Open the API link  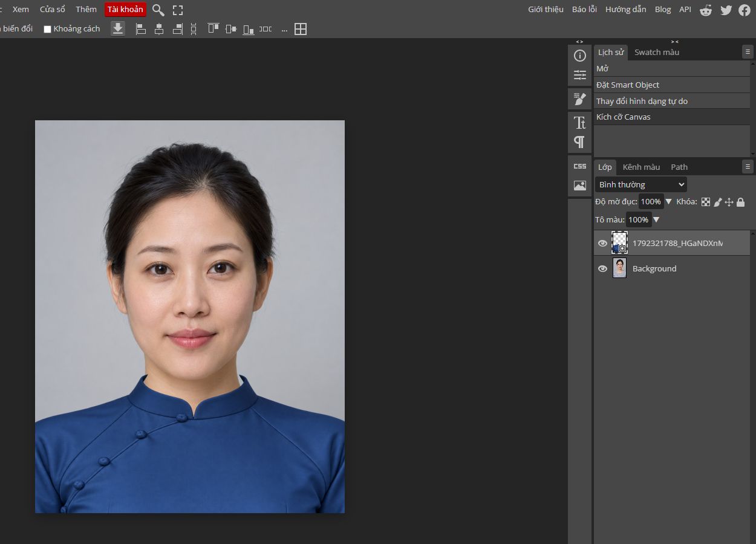pyautogui.click(x=685, y=9)
